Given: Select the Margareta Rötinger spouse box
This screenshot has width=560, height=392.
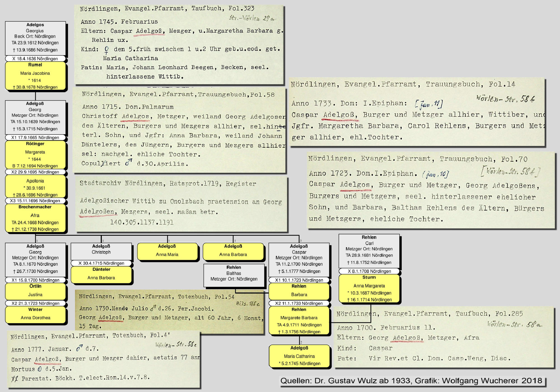Looking at the screenshot, I should tap(35, 155).
